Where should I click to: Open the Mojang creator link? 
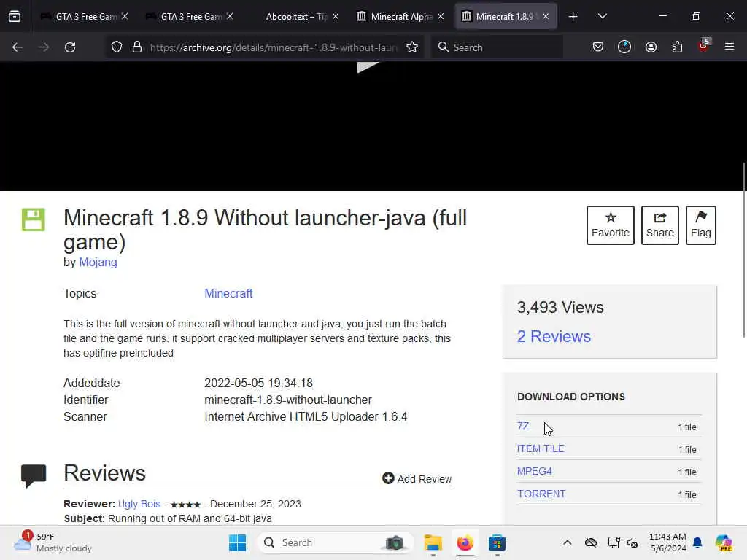point(98,262)
